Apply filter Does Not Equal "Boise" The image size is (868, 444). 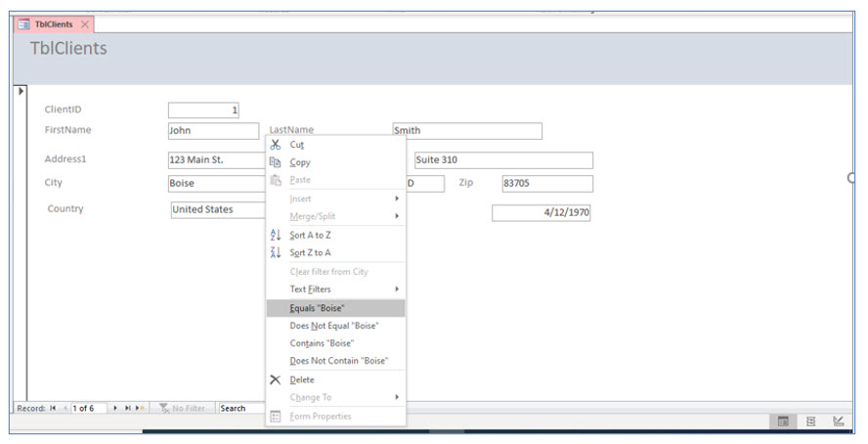(336, 326)
